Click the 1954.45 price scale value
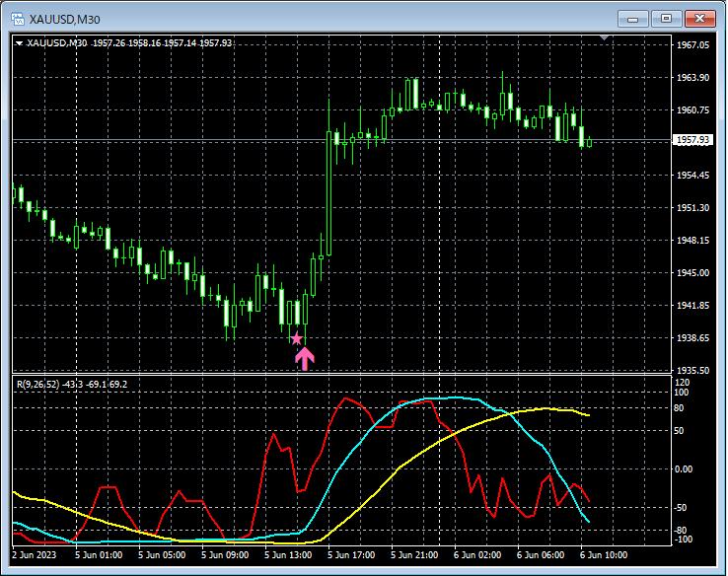 (x=692, y=175)
